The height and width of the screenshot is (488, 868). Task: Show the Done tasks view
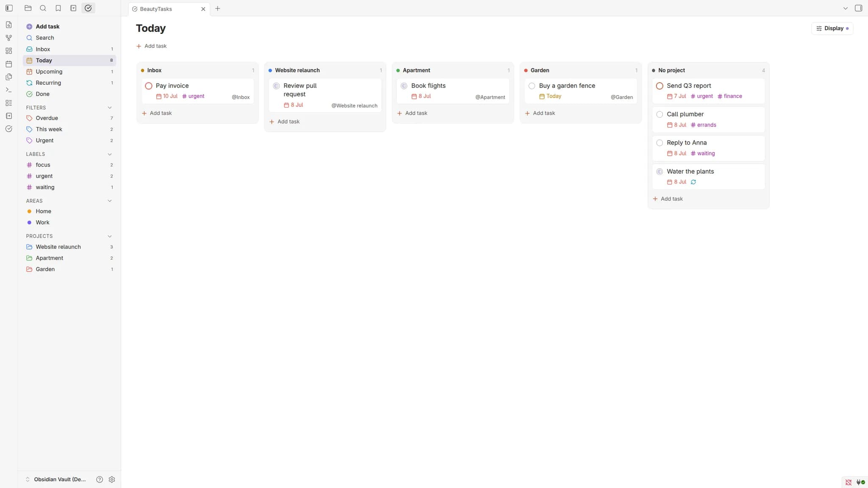click(x=70, y=94)
